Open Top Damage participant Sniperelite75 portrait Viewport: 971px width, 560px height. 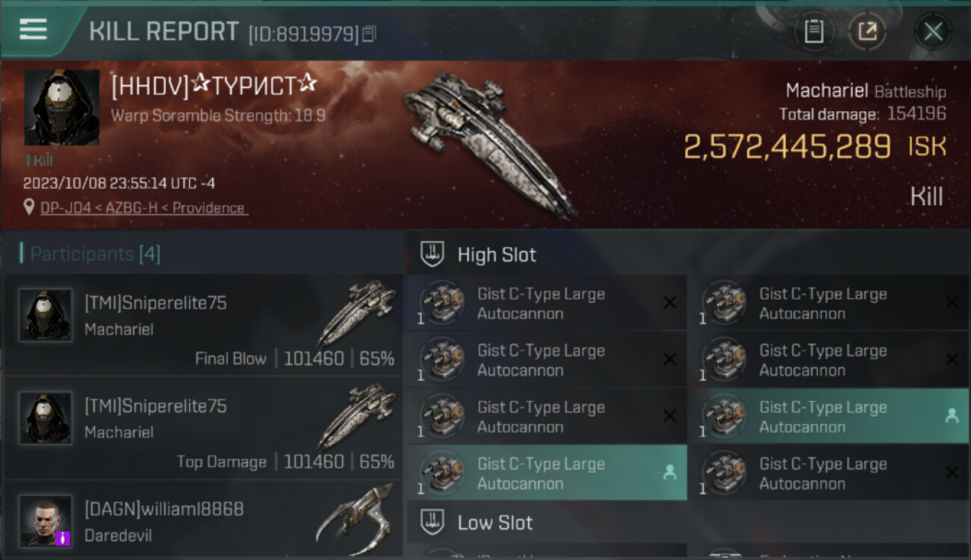46,418
